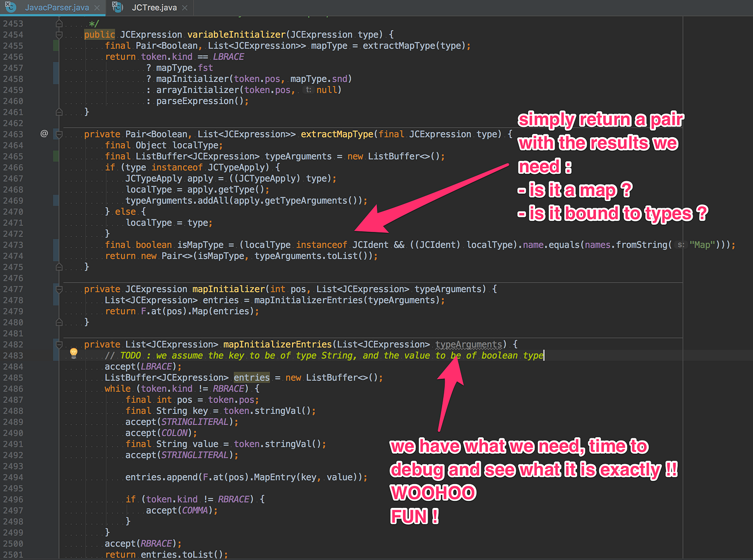The height and width of the screenshot is (560, 753).
Task: Click the green change marker beside line 2455
Action: (x=56, y=45)
